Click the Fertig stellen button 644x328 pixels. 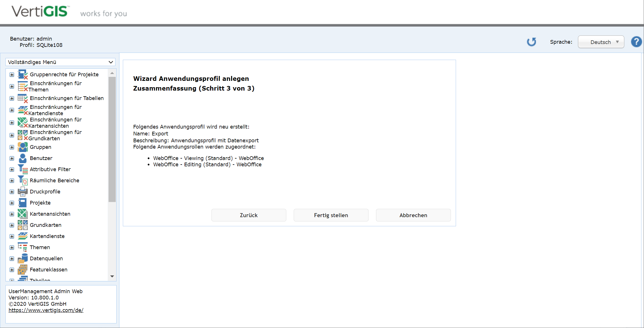tap(331, 215)
